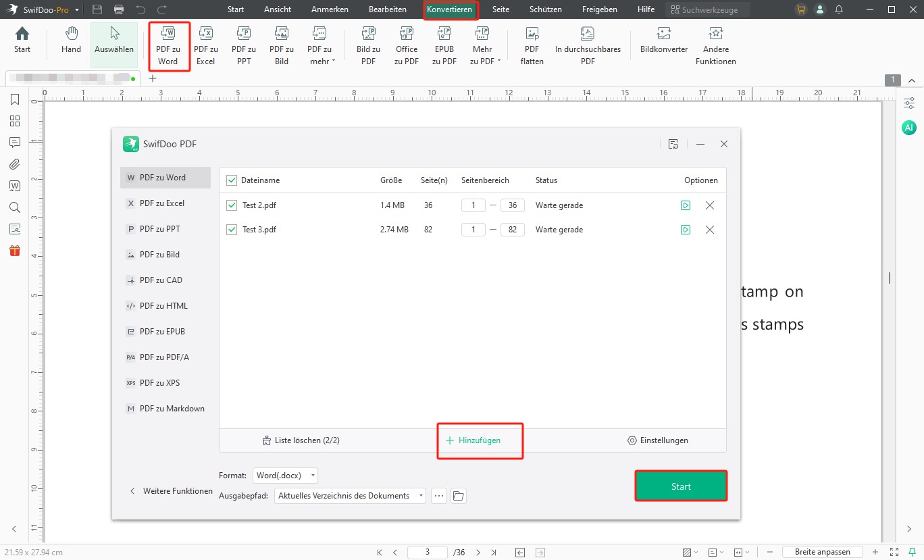Open the notifications bell icon
The image size is (924, 560).
point(839,9)
